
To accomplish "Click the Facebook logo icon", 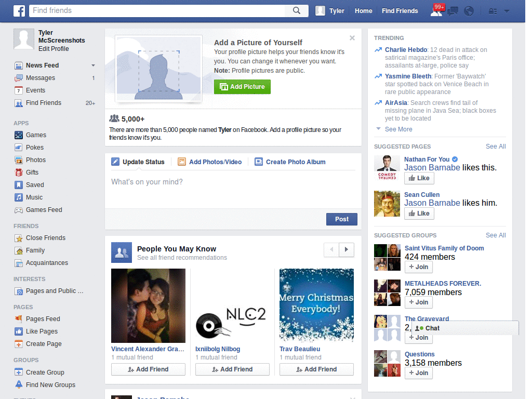I will 19,11.
